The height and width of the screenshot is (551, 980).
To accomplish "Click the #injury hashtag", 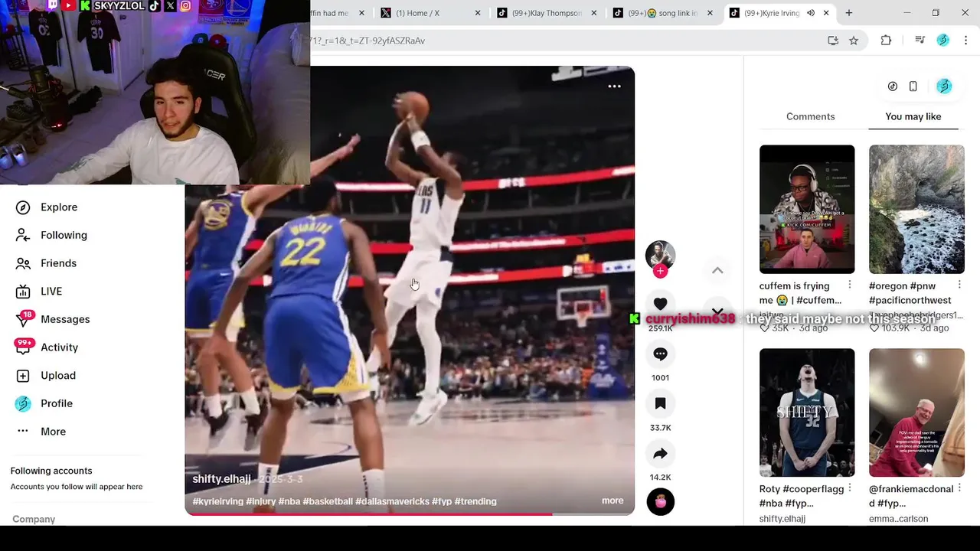I will (x=260, y=501).
